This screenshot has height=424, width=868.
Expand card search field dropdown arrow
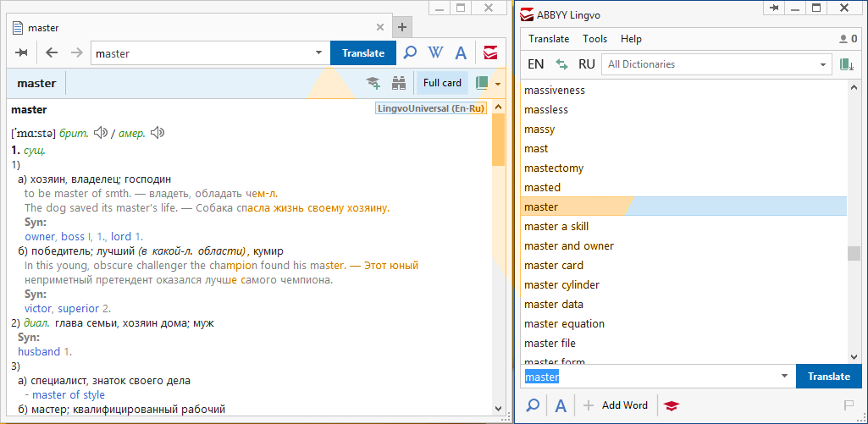click(x=319, y=53)
